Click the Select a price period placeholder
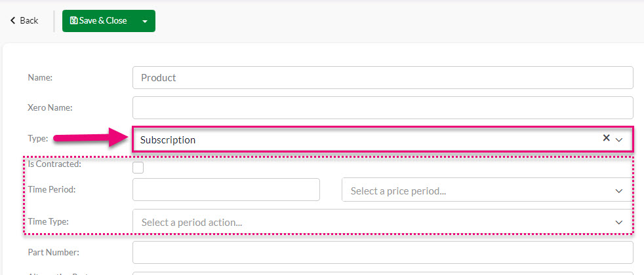 point(398,191)
